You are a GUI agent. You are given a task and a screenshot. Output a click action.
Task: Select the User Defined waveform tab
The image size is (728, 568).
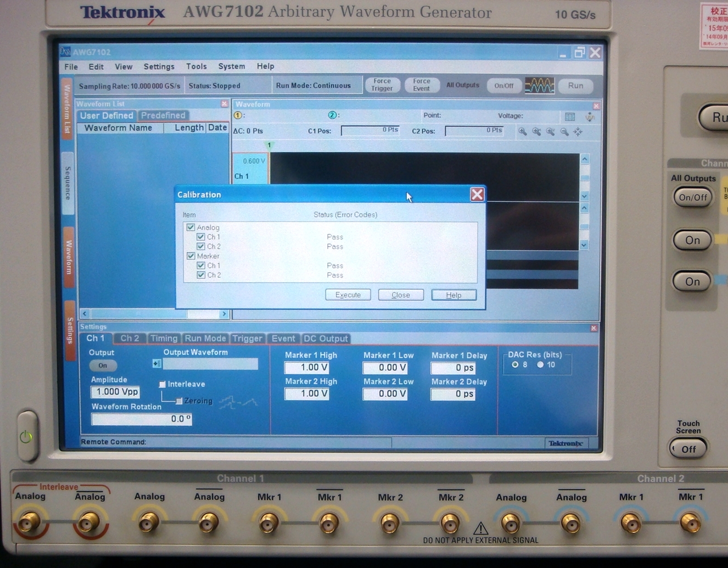click(107, 115)
